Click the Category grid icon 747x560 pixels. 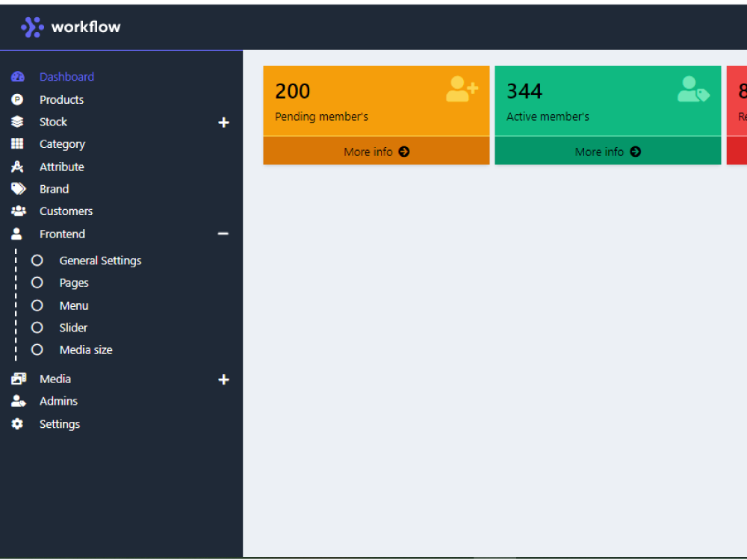coord(18,144)
